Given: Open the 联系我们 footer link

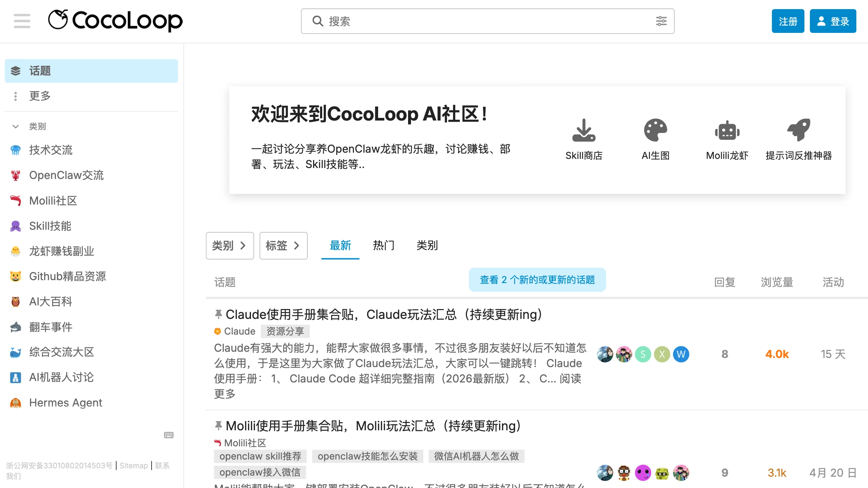Looking at the screenshot, I should [162, 466].
